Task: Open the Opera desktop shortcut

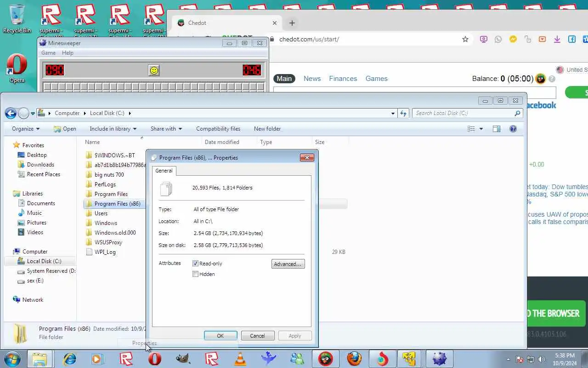Action: click(17, 69)
